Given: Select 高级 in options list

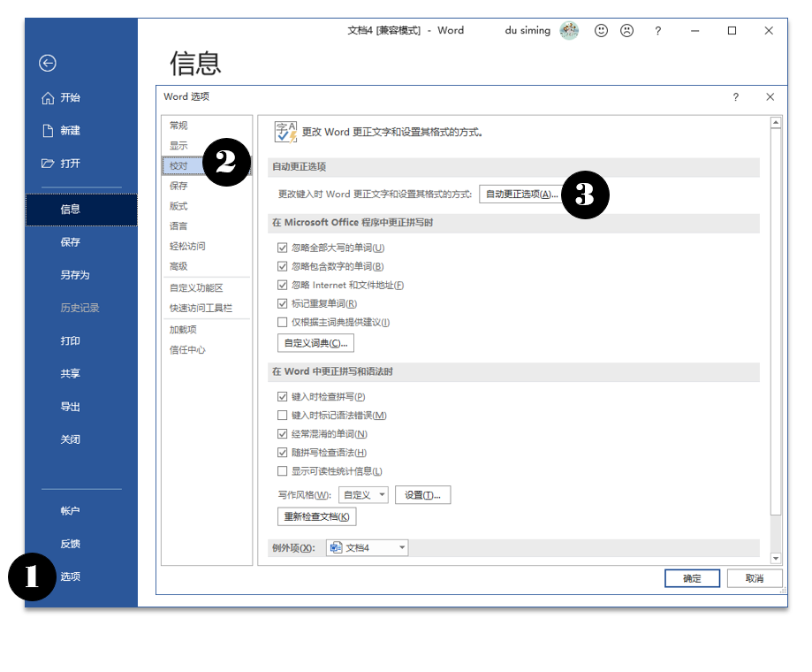Looking at the screenshot, I should click(x=207, y=266).
